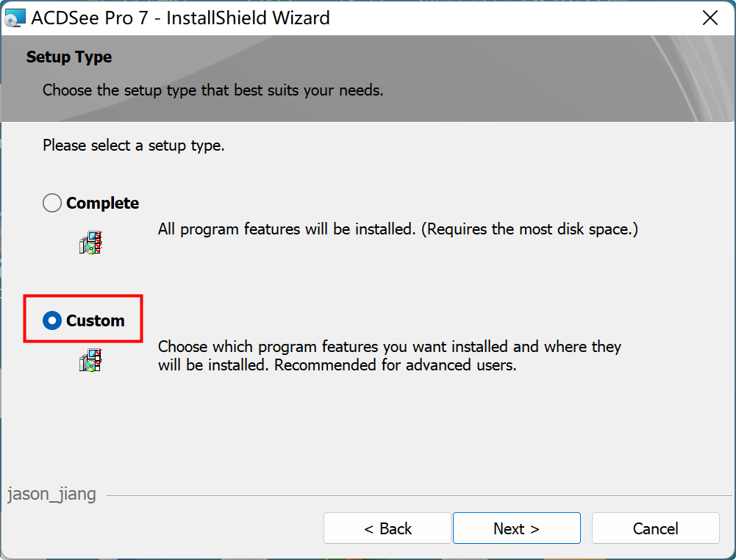Click the Custom option label text
The width and height of the screenshot is (736, 560).
pyautogui.click(x=96, y=321)
